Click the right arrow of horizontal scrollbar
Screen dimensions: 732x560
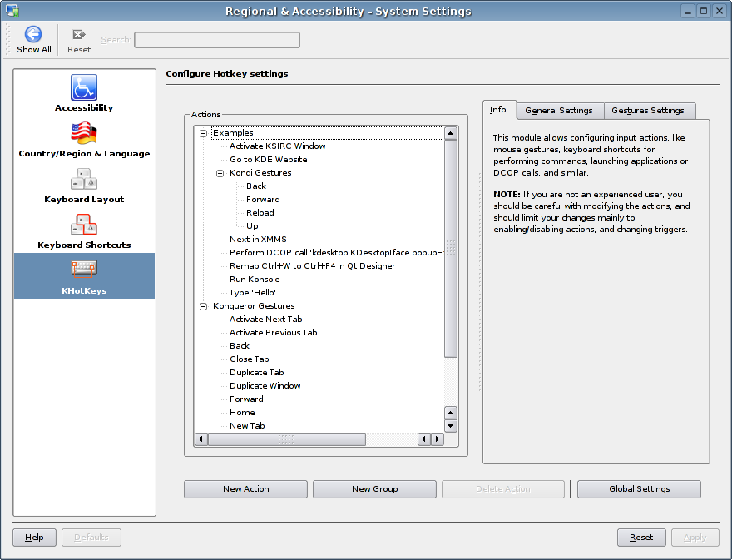click(438, 439)
